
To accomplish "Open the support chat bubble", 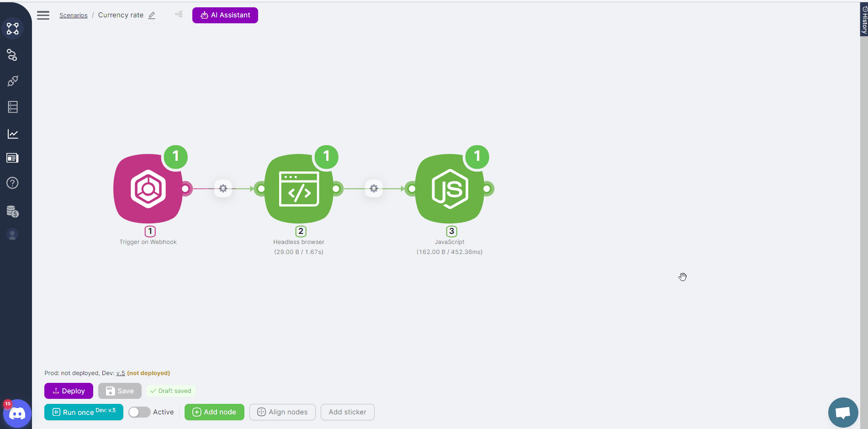I will [843, 413].
